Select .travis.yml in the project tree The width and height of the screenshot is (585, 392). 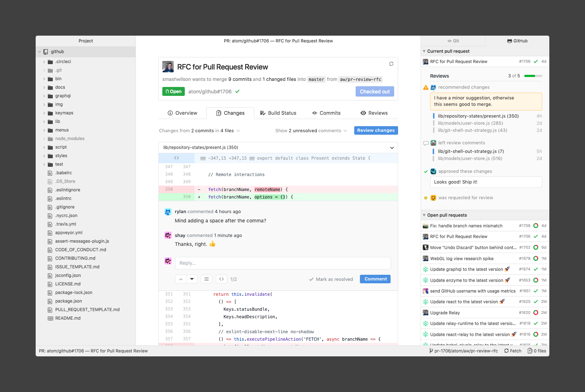[66, 224]
